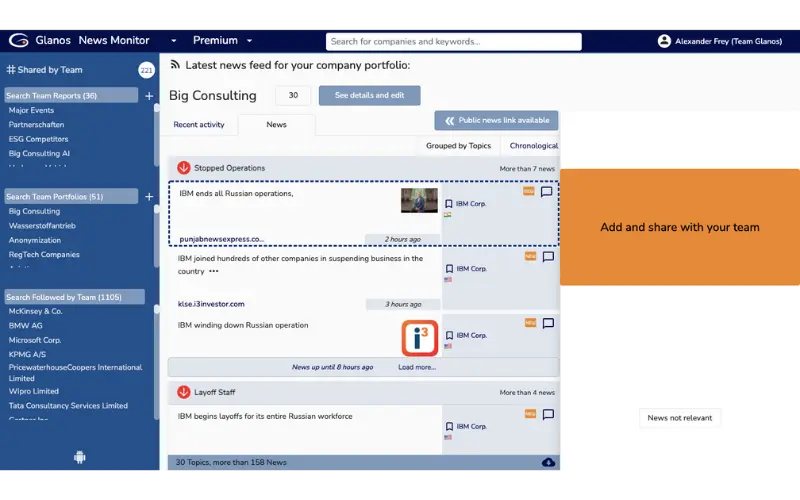The height and width of the screenshot is (500, 800).
Task: Open the Layoff Staff topic header
Action: click(364, 392)
